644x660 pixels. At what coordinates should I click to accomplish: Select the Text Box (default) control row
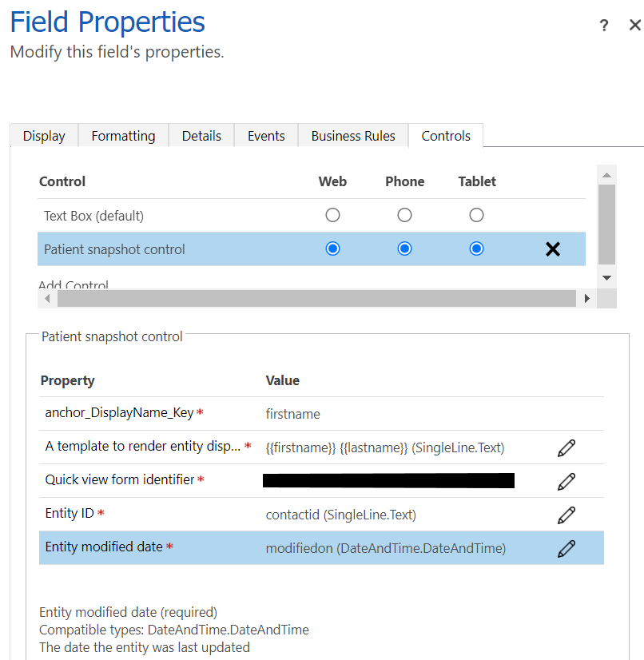93,216
